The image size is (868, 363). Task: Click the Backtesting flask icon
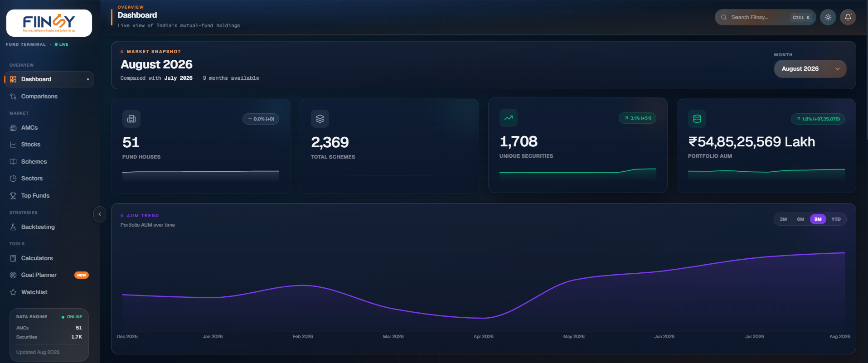coord(13,227)
